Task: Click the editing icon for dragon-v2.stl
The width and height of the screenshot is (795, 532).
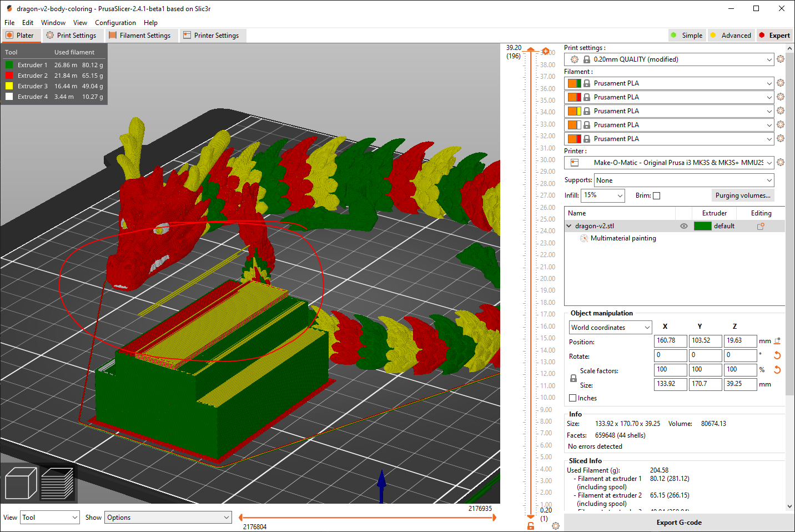Action: point(761,226)
